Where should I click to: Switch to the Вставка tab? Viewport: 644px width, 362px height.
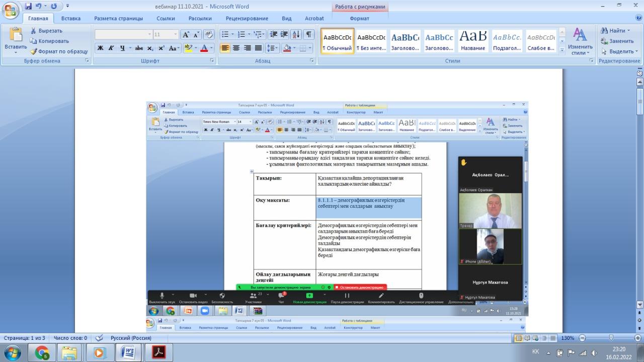click(x=71, y=19)
